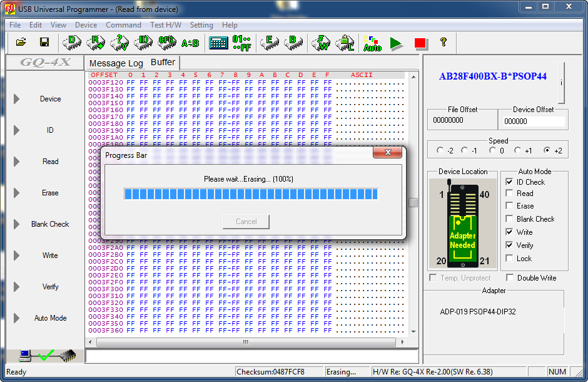Enable the Double Write checkbox

510,278
